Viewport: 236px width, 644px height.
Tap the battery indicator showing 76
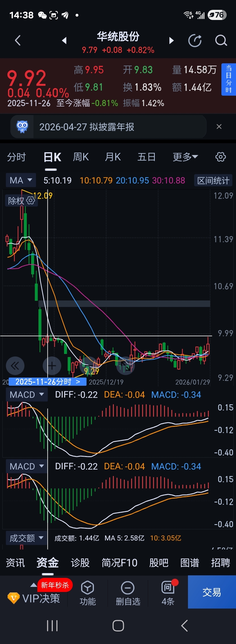click(217, 15)
